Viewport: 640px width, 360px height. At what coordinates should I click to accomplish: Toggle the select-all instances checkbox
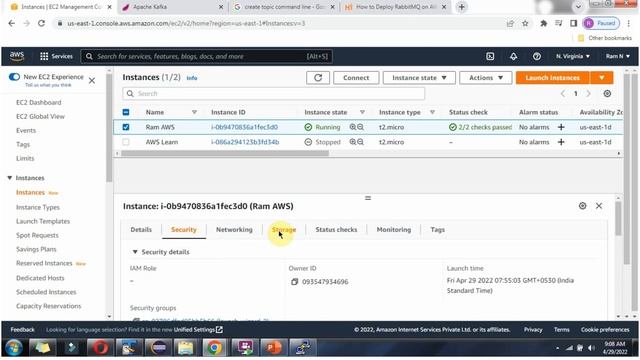click(x=126, y=112)
